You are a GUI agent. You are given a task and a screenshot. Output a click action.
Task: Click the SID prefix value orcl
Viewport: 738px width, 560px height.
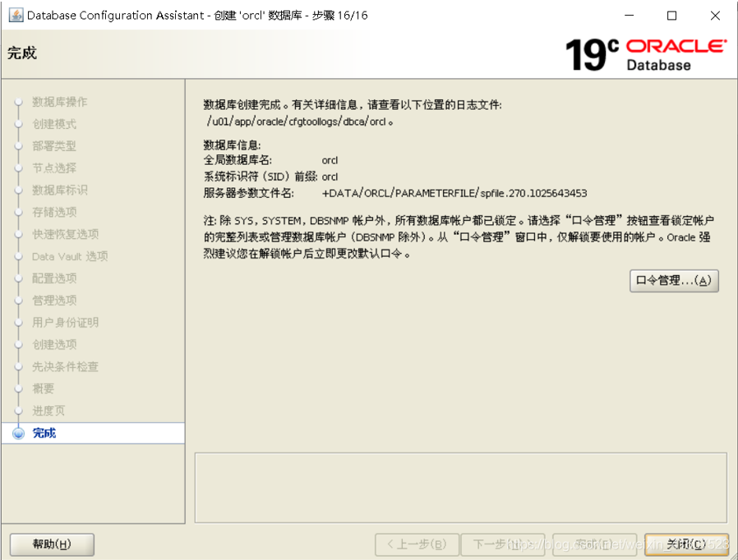coord(330,177)
